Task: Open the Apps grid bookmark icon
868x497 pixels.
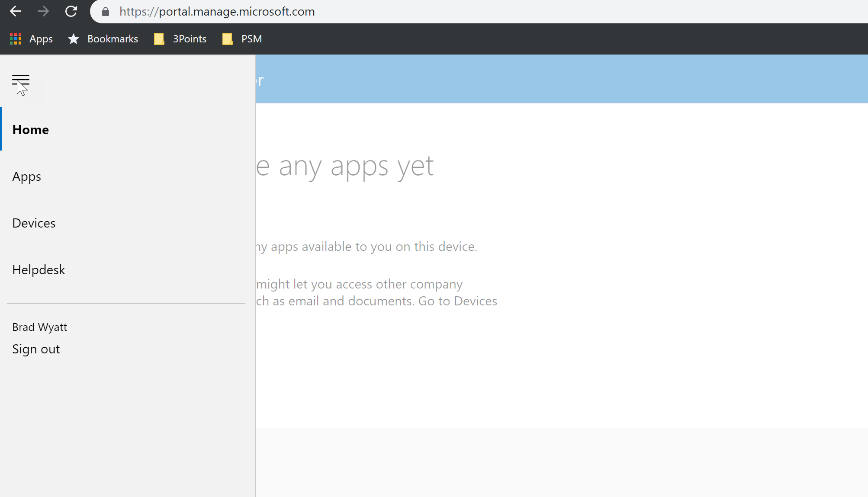Action: coord(16,39)
